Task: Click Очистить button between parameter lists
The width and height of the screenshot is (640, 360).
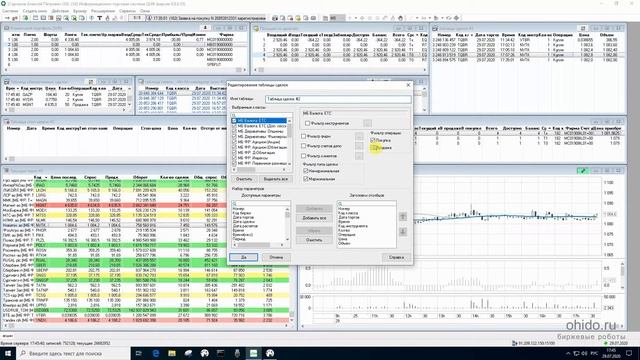Action: 314,240
